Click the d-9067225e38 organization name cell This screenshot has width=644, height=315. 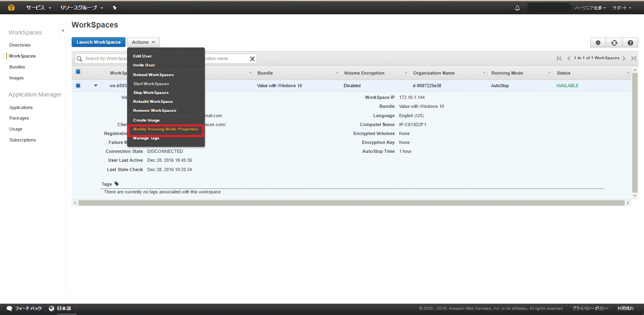427,86
